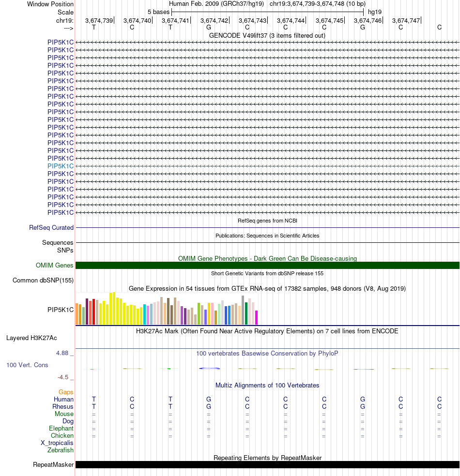The image size is (460, 476).
Task: Select the "Elephant" alignment row label
Action: click(61, 428)
